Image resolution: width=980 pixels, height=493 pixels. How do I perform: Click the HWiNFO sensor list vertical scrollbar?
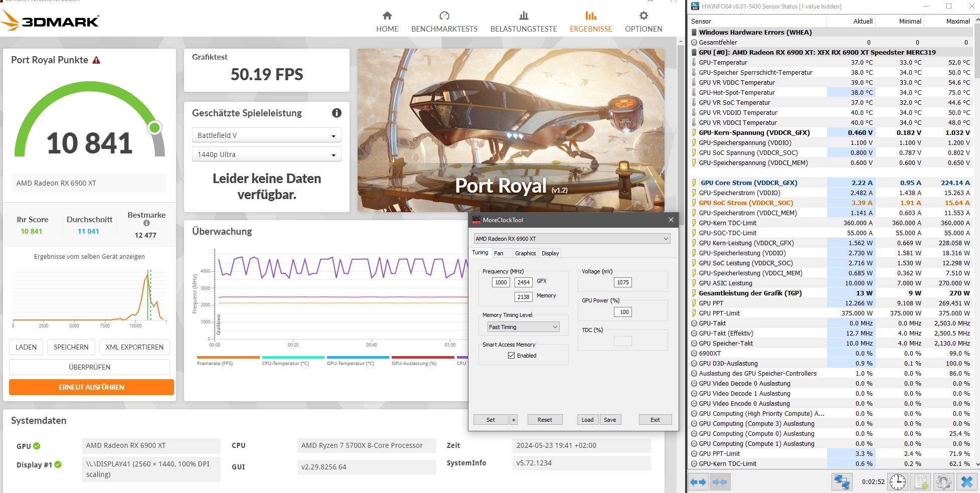976,242
